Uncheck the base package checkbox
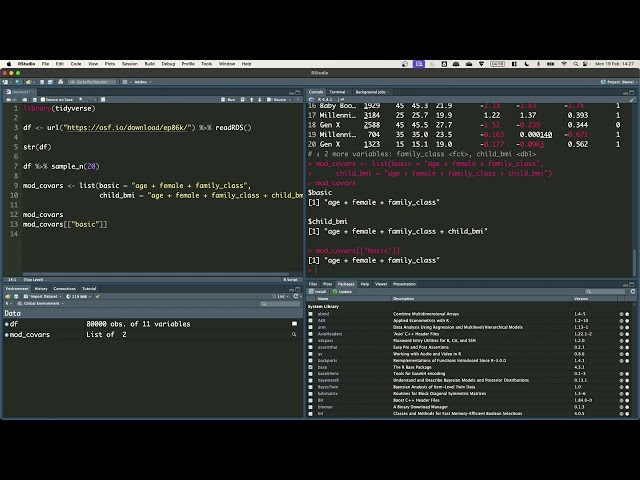The width and height of the screenshot is (640, 480). 311,367
